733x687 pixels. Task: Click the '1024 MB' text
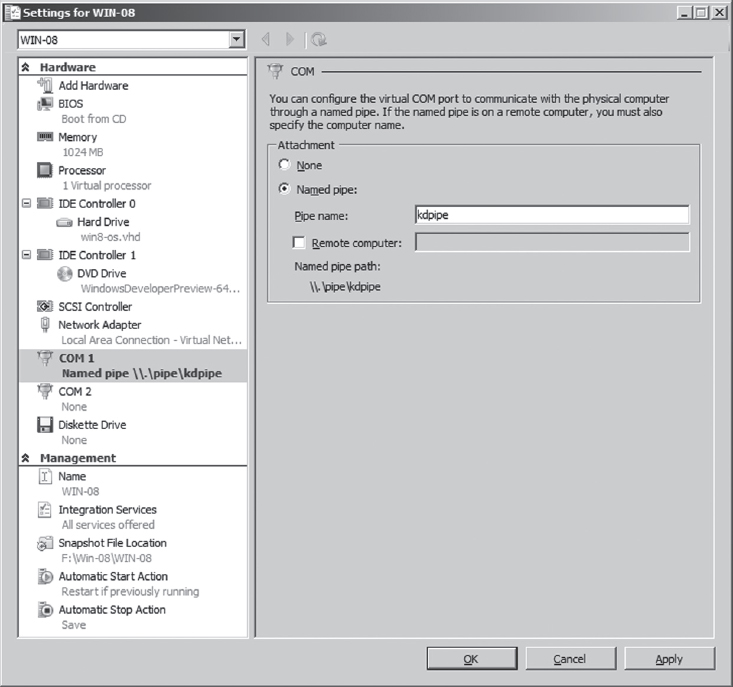(x=83, y=152)
